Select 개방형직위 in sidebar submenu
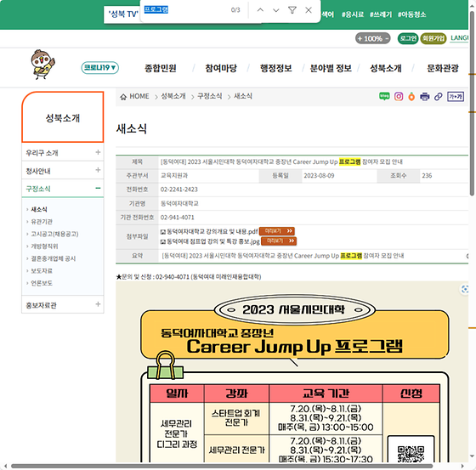The height and width of the screenshot is (470, 476). (44, 246)
